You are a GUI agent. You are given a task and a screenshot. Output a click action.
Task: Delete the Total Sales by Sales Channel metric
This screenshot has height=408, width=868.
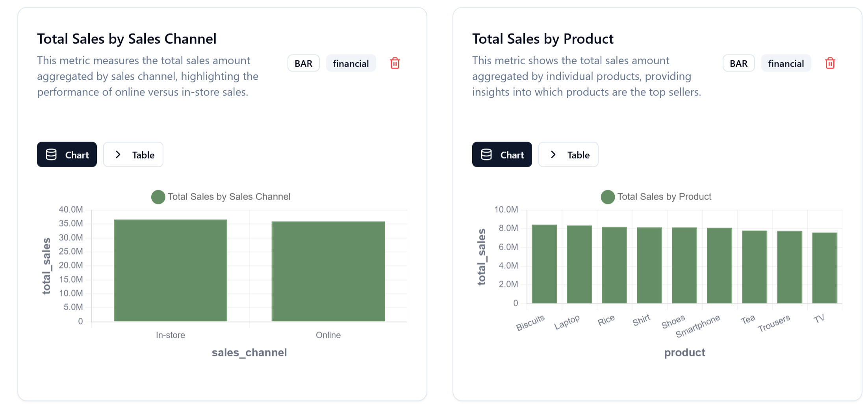click(x=395, y=63)
